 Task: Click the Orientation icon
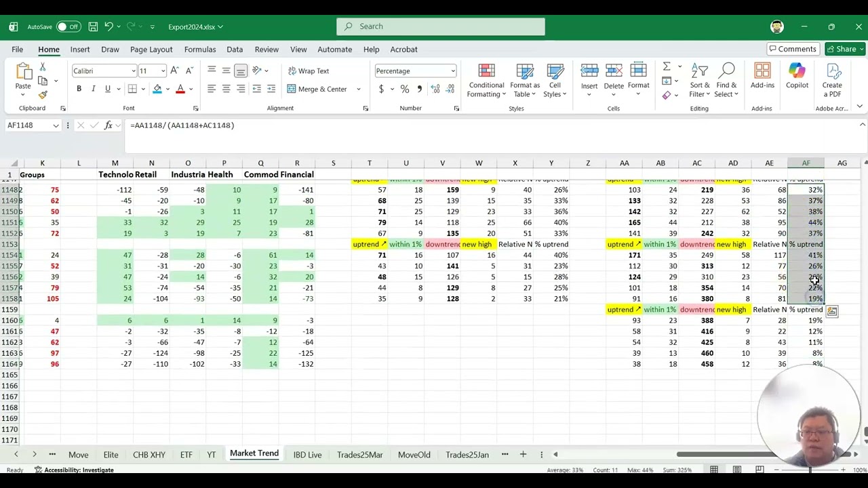click(257, 70)
